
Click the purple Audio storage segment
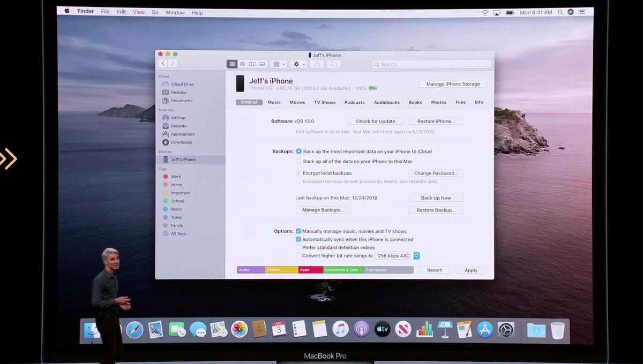coord(251,270)
